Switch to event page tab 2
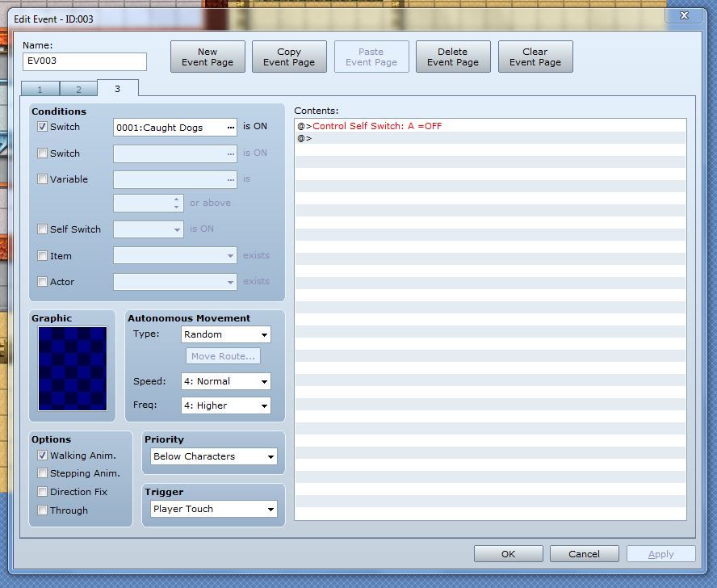Viewport: 717px width, 588px height. (78, 90)
